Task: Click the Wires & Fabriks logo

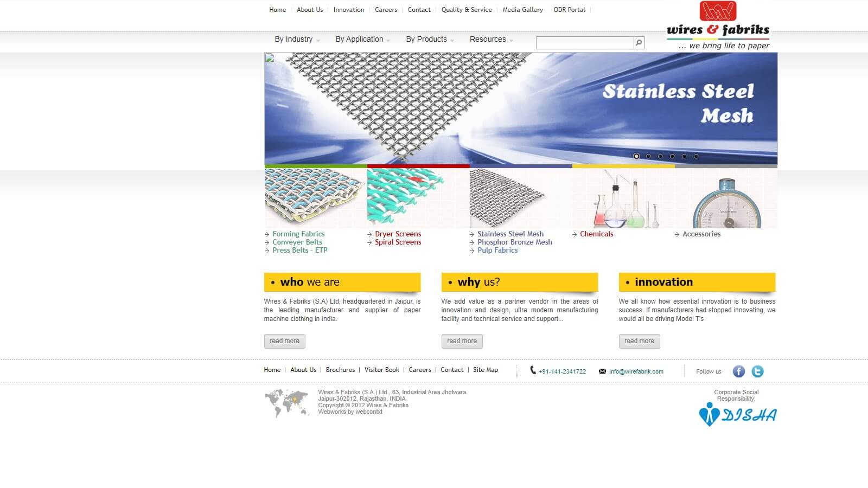Action: [x=718, y=25]
